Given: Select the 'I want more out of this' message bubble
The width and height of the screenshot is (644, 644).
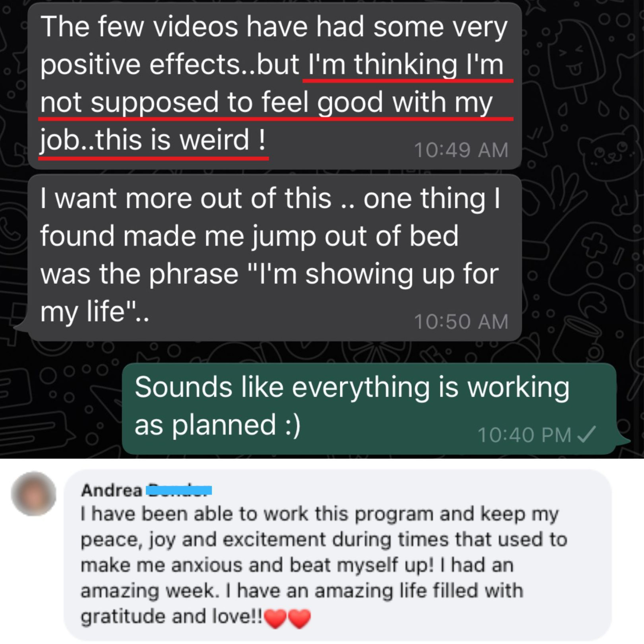Looking at the screenshot, I should (x=275, y=258).
